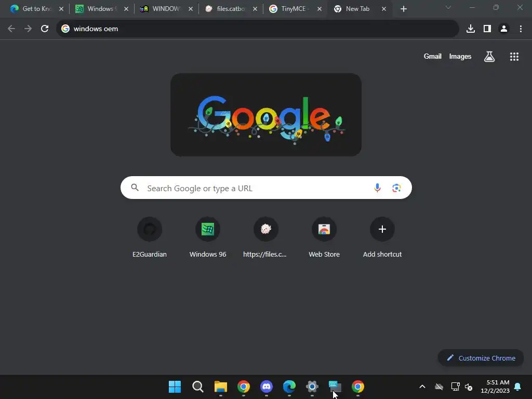Image resolution: width=532 pixels, height=399 pixels.
Task: Start voice search with microphone
Action: tap(377, 188)
